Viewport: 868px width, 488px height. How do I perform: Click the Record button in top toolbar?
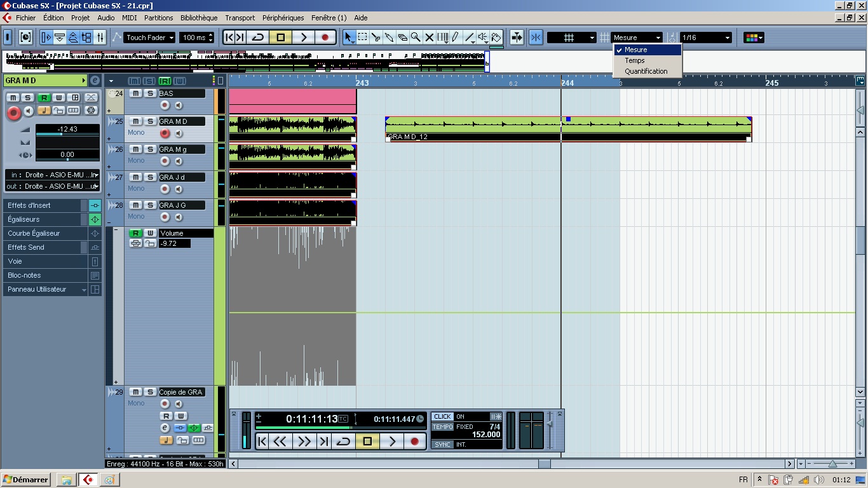click(x=325, y=37)
